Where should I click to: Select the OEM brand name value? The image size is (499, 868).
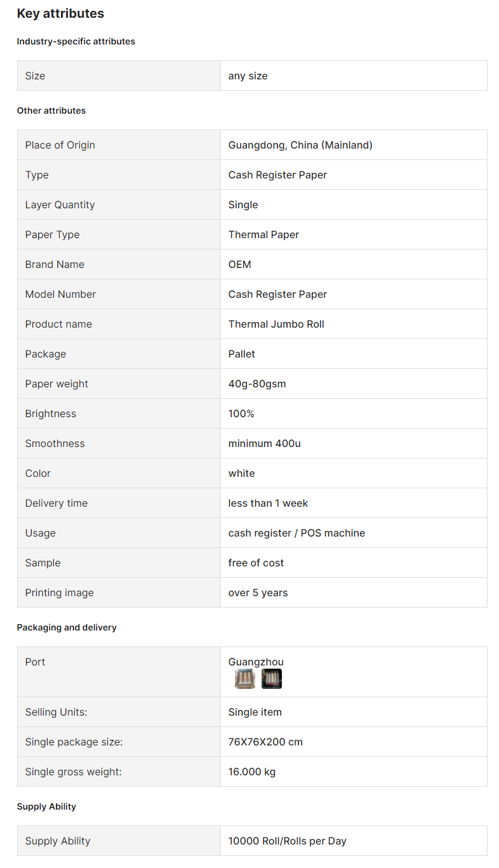tap(240, 264)
